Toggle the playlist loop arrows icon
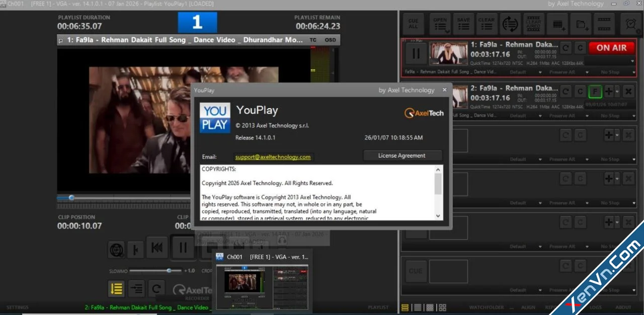This screenshot has height=315, width=644. coord(510,24)
